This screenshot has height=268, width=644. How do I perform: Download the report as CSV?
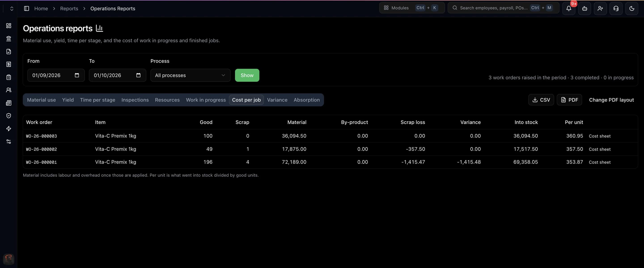[x=541, y=100]
